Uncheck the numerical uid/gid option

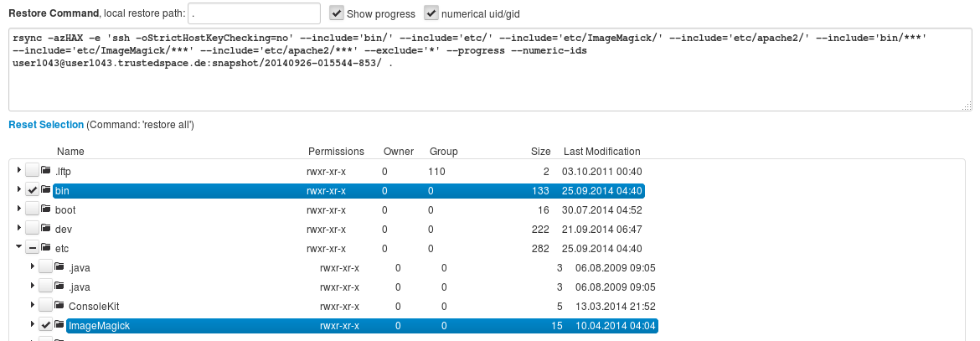431,13
